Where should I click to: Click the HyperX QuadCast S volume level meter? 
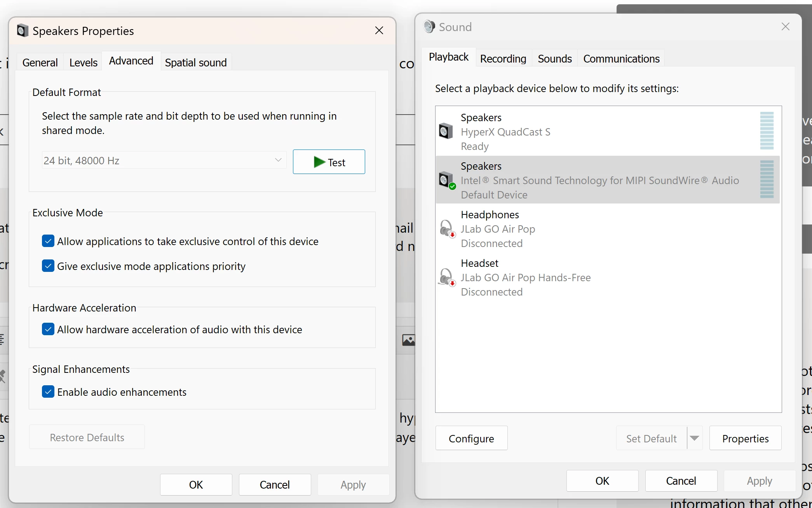click(767, 131)
